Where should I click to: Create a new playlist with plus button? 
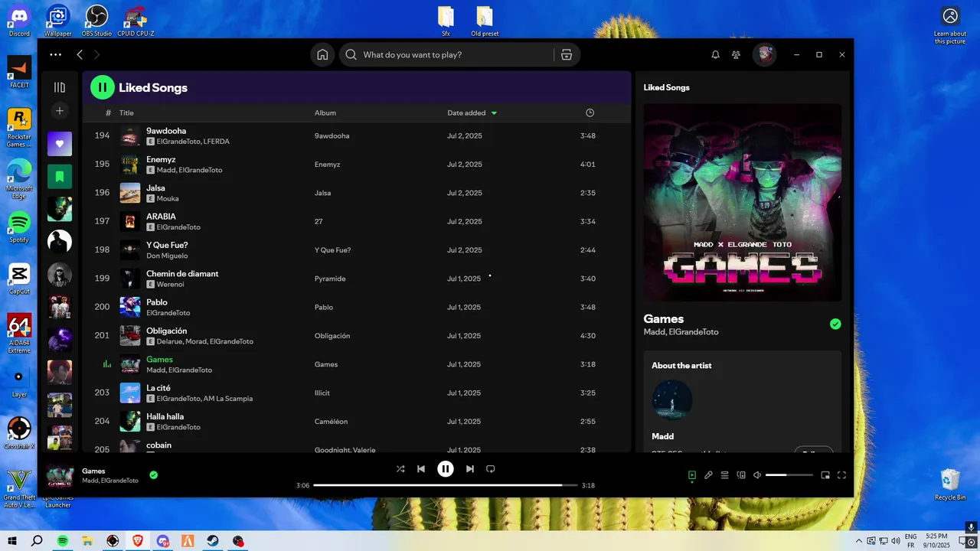coord(60,111)
